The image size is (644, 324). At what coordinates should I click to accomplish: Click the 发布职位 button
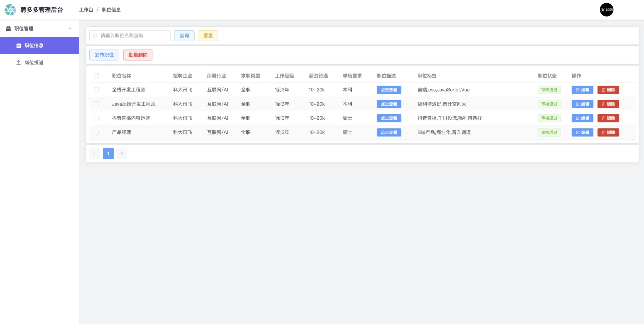tap(104, 55)
